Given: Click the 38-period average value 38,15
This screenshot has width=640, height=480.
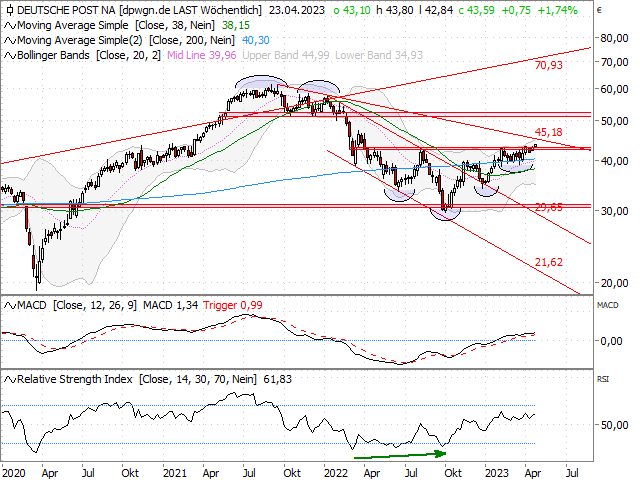Looking at the screenshot, I should [x=236, y=25].
